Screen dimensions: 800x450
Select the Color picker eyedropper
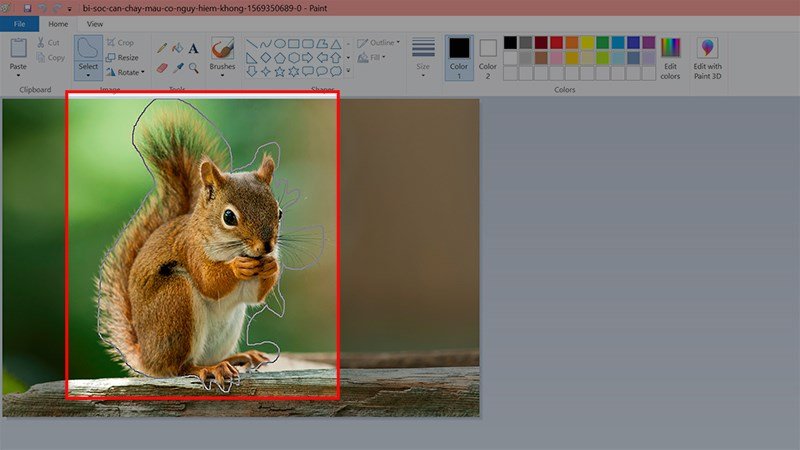[x=177, y=67]
